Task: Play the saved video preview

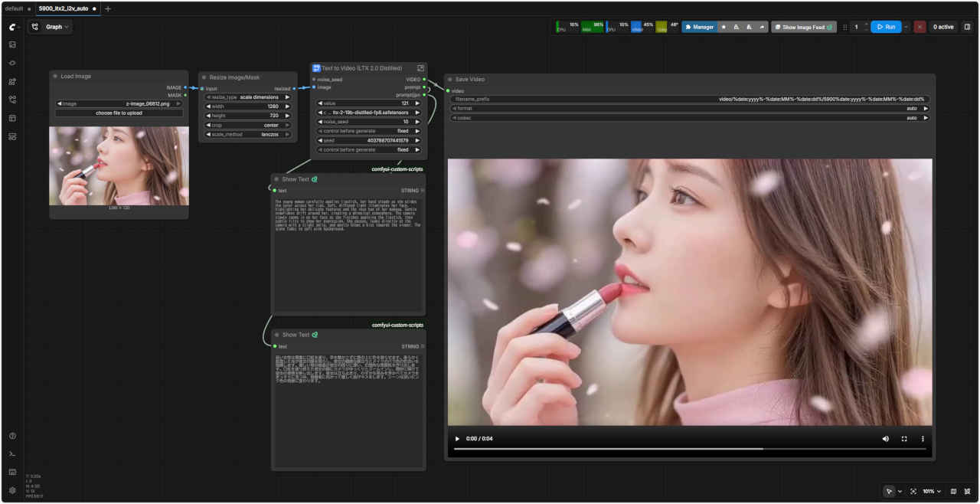Action: [458, 439]
